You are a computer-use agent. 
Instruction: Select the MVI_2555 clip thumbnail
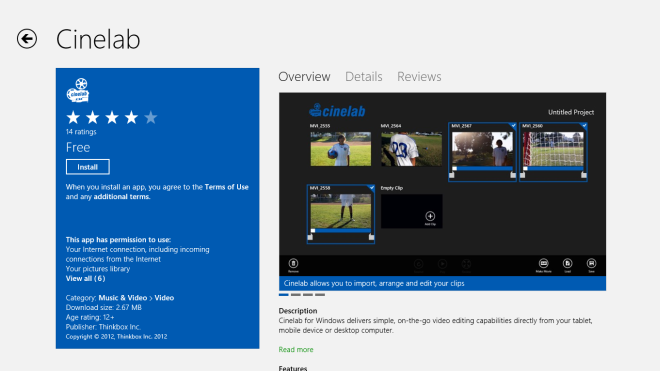(341, 149)
